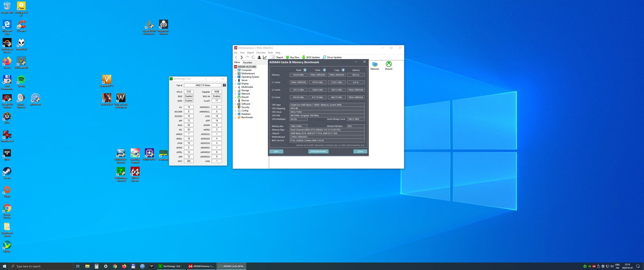Expand the Server tree node
Viewport: 644px width, 270px height.
[236, 80]
